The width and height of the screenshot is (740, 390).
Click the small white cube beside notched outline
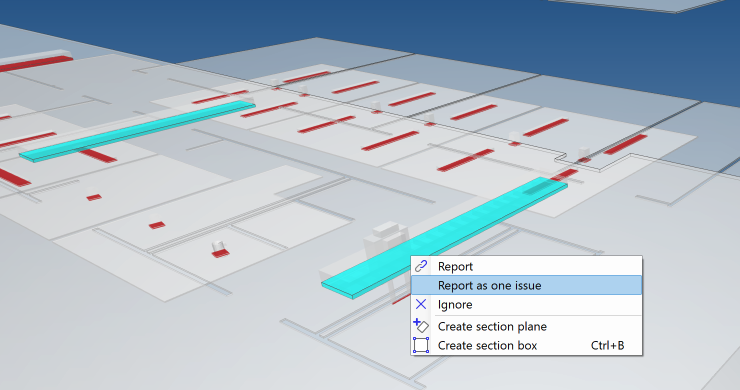click(584, 153)
